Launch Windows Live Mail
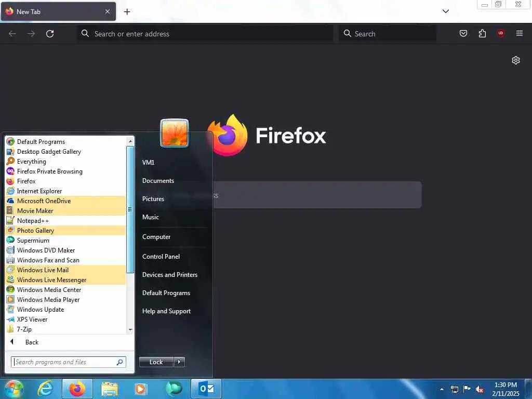532x399 pixels. [66, 270]
